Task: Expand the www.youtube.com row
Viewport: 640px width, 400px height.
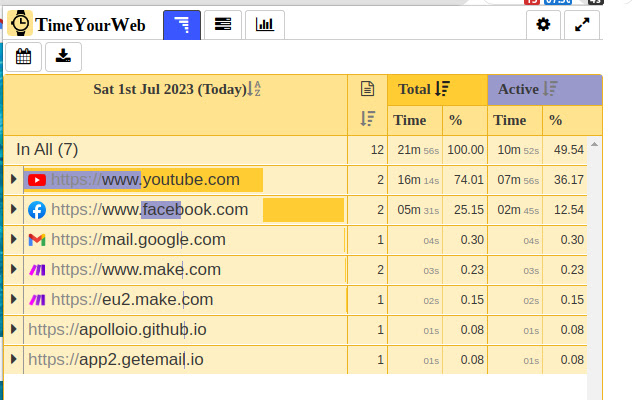Action: coord(13,180)
